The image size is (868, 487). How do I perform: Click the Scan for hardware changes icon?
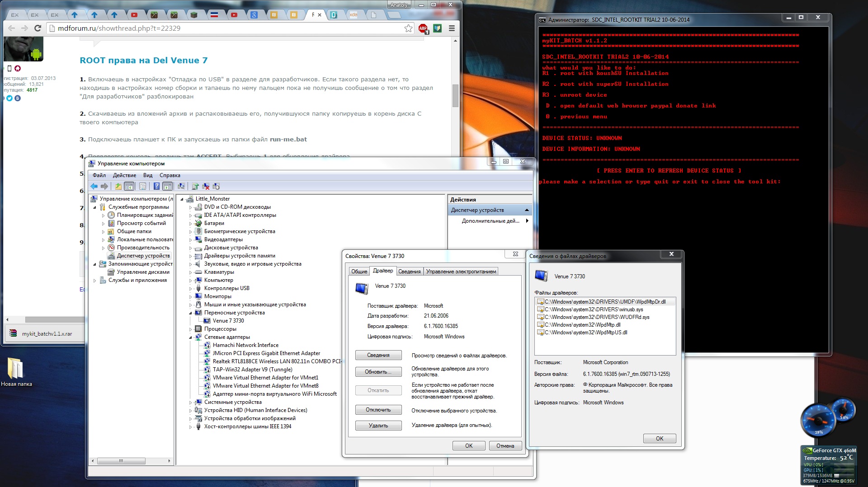tap(181, 186)
